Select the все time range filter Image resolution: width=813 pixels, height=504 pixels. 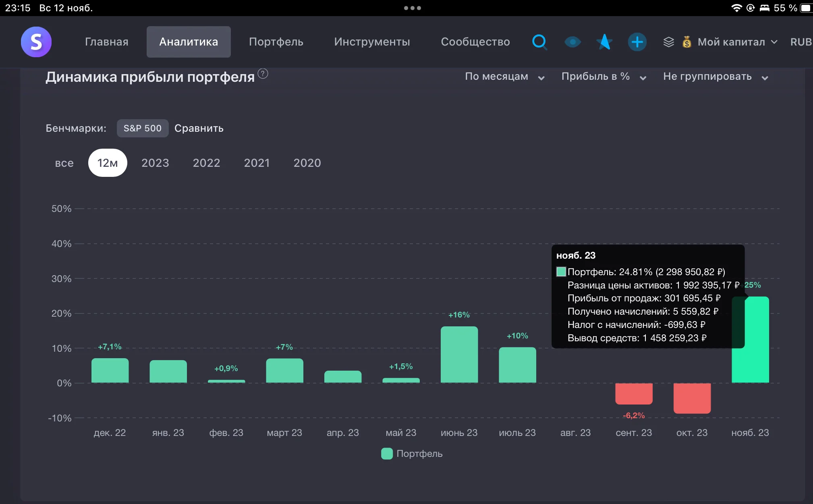(64, 163)
